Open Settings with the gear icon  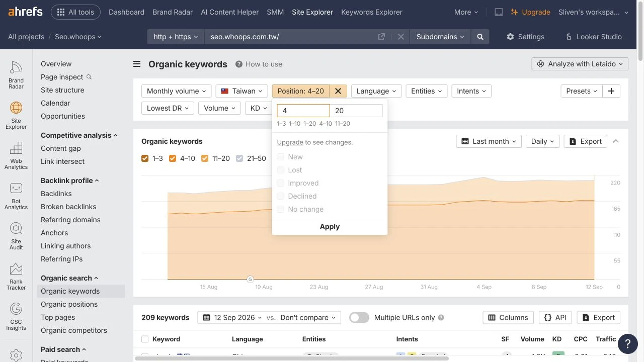click(525, 37)
